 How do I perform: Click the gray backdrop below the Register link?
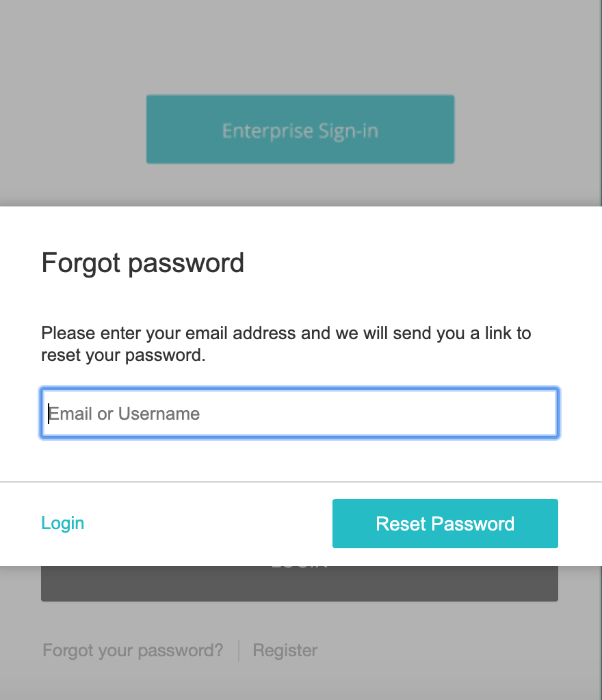(300, 681)
